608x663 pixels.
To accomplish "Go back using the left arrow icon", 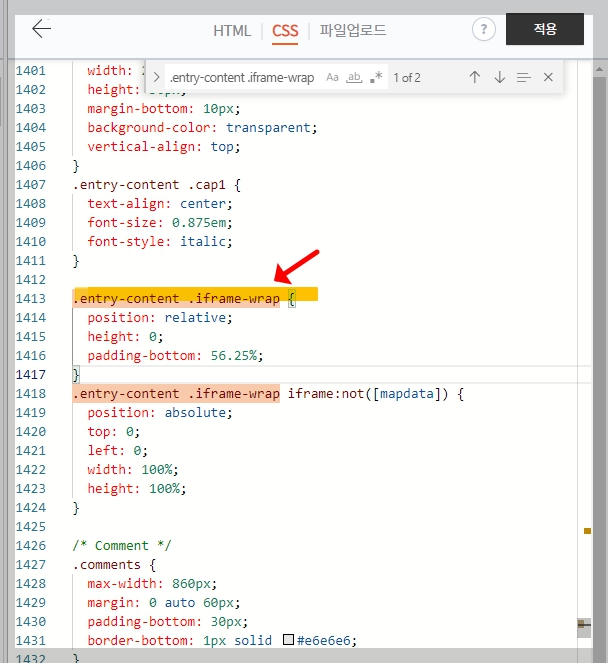I will pos(41,29).
